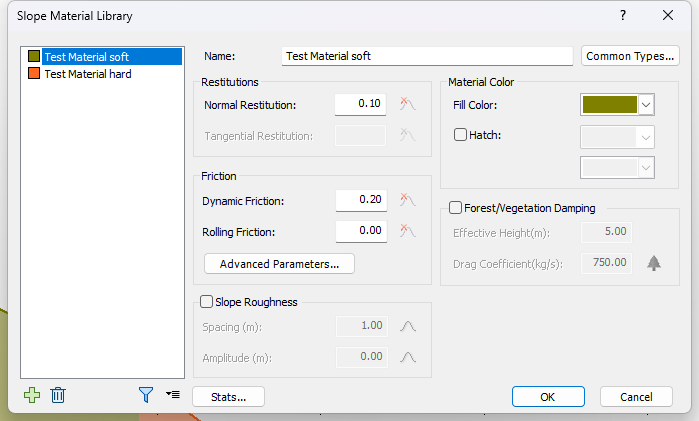Image resolution: width=699 pixels, height=421 pixels.
Task: Enable the Forest/Vegetation Damping checkbox
Action: (x=455, y=208)
